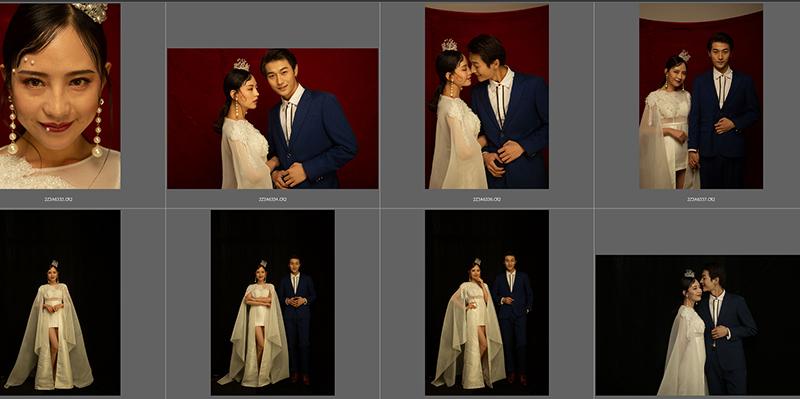Click the 2Z3A6334.CR2 filename label
The height and width of the screenshot is (399, 800).
click(x=272, y=199)
